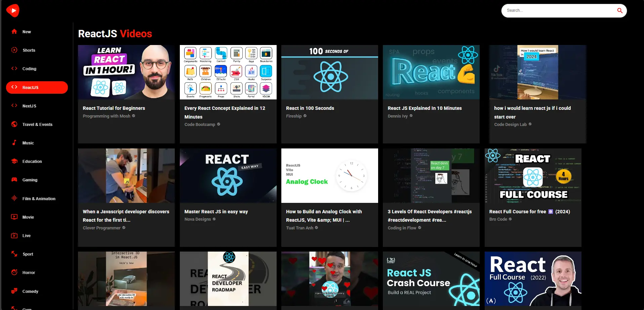Click the neon React muscle-arm thumbnail

tap(431, 72)
